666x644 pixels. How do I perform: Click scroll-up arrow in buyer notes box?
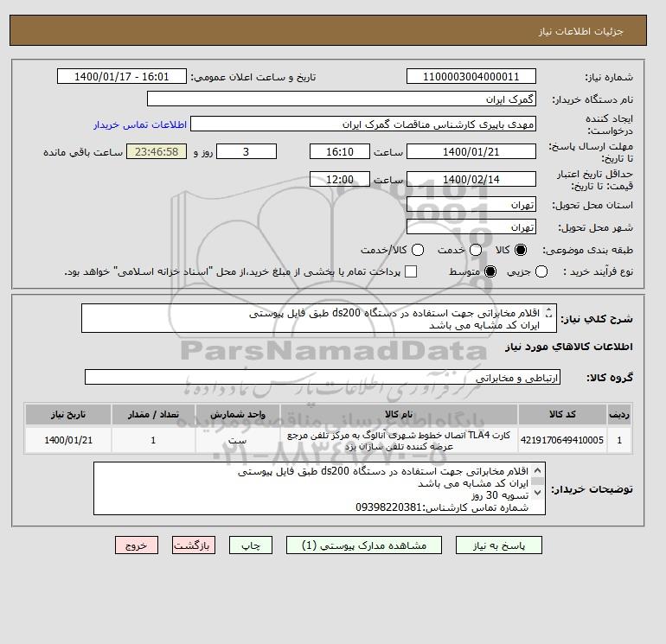[537, 470]
